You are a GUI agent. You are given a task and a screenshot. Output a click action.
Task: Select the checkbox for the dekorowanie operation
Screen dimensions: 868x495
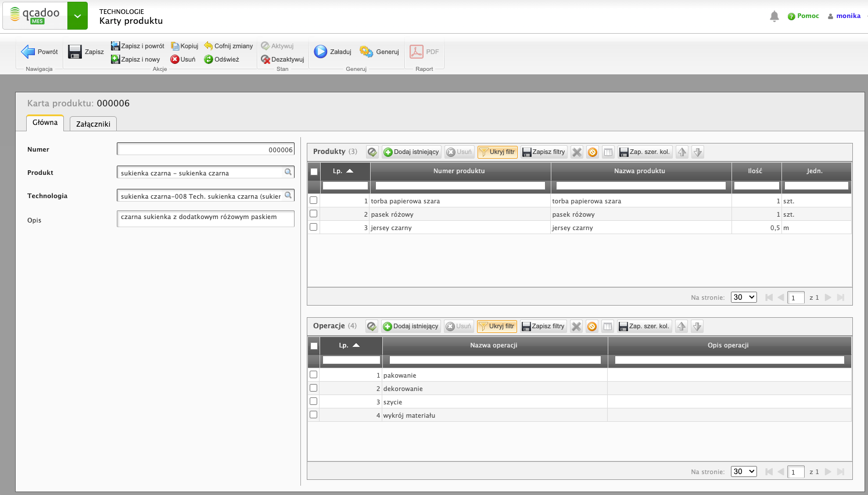click(x=314, y=388)
